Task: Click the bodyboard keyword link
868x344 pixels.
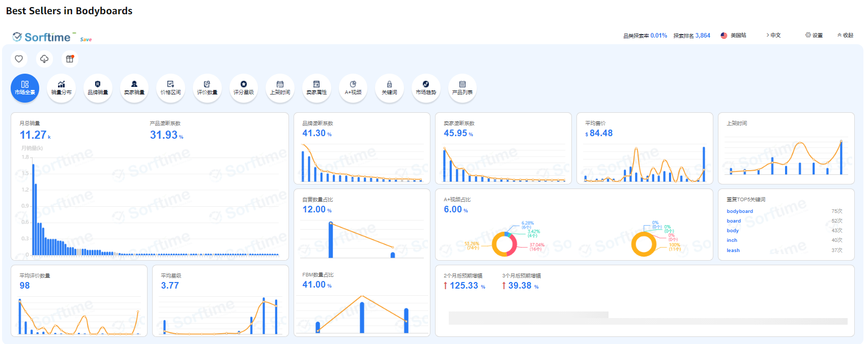Action: point(740,211)
